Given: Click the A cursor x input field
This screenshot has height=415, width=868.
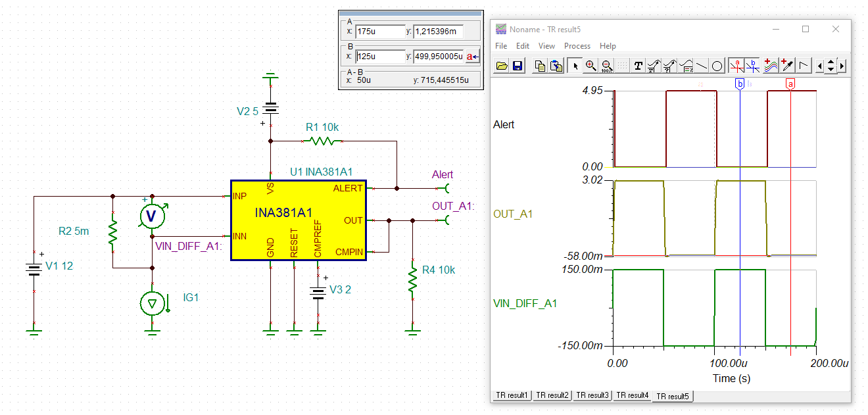Looking at the screenshot, I should click(x=380, y=32).
